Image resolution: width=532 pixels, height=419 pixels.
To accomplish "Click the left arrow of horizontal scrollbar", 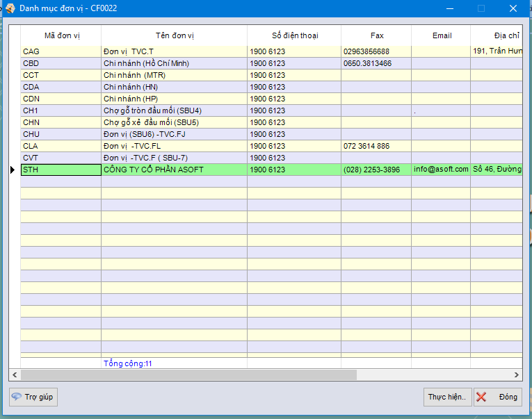I will point(15,375).
